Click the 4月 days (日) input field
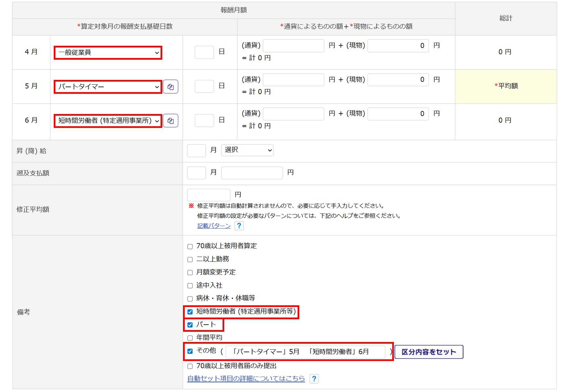 (204, 52)
